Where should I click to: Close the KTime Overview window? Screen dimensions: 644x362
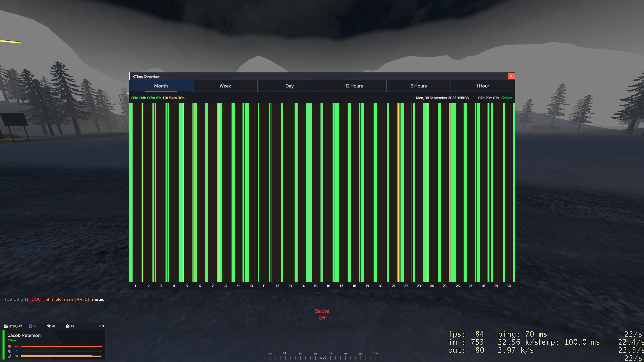point(511,76)
